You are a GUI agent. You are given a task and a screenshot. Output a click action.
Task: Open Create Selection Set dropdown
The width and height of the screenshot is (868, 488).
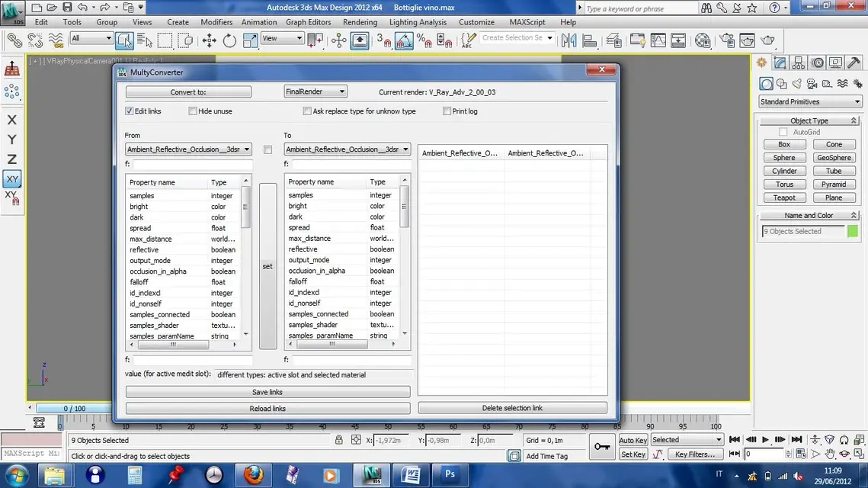[x=517, y=37]
